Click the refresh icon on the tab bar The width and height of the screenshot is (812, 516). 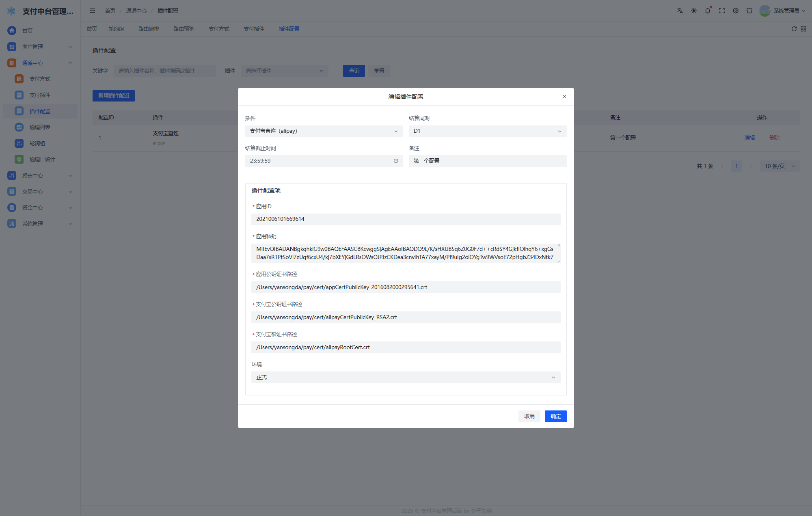pyautogui.click(x=794, y=29)
